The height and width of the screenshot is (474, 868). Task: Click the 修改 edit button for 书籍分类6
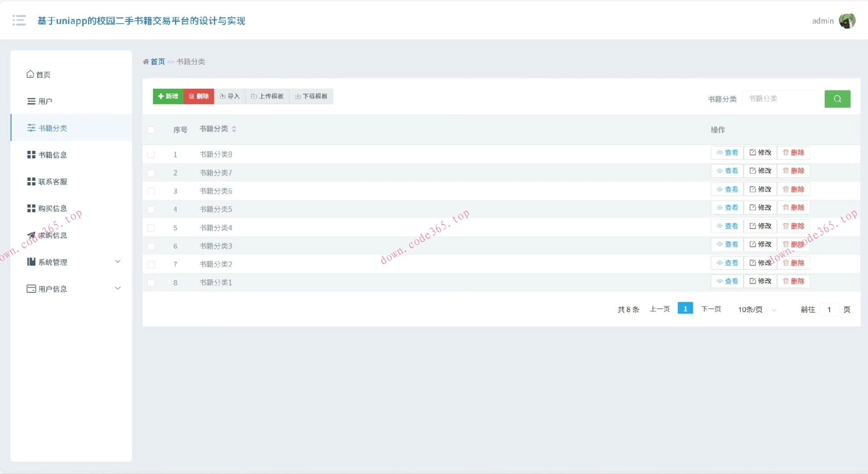[760, 190]
